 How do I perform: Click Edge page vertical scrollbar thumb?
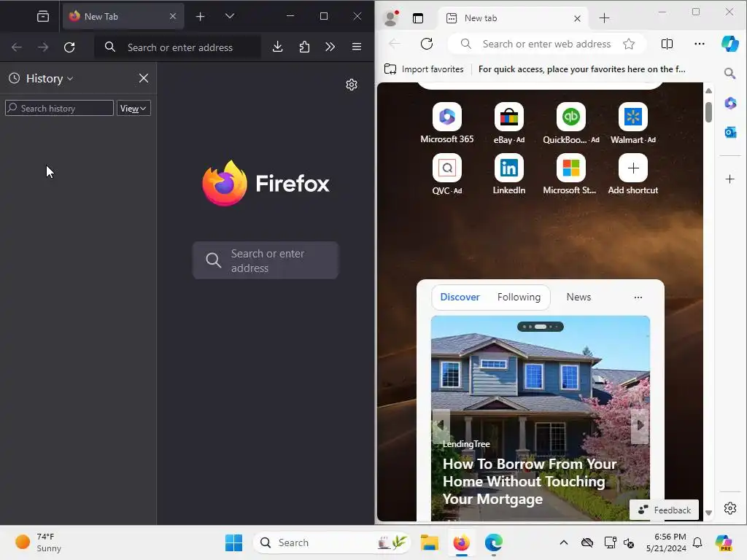708,112
